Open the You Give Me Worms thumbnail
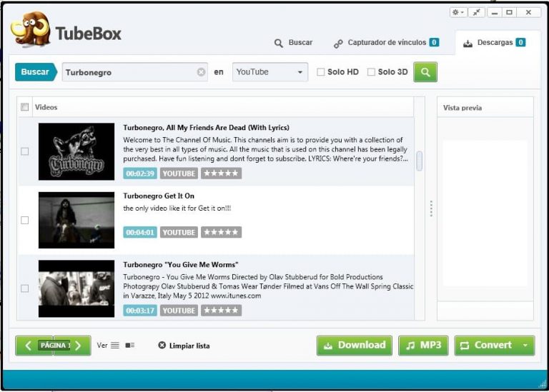549x392 pixels. 76,289
